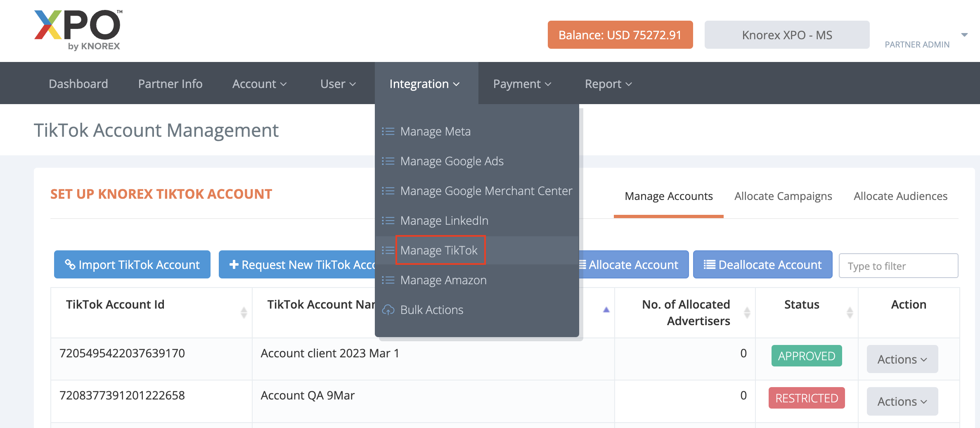Click Account QA 9Mar name
Screen dimensions: 980x428
(308, 395)
